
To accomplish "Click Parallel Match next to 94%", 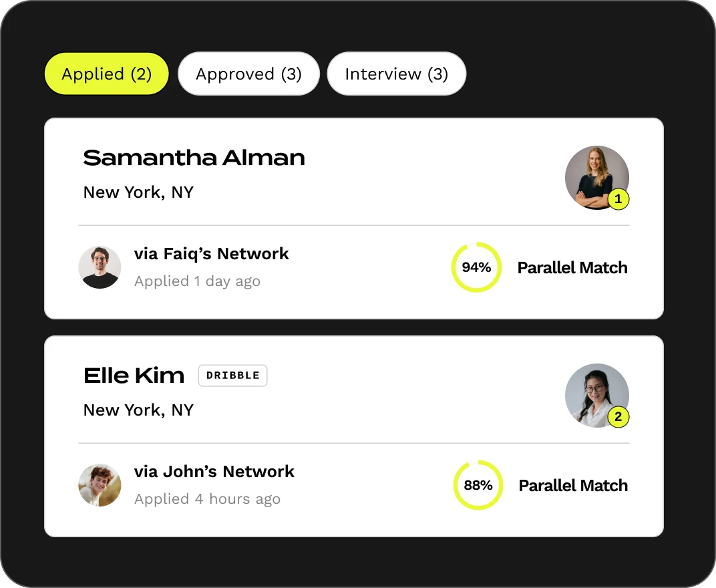I will 572,268.
